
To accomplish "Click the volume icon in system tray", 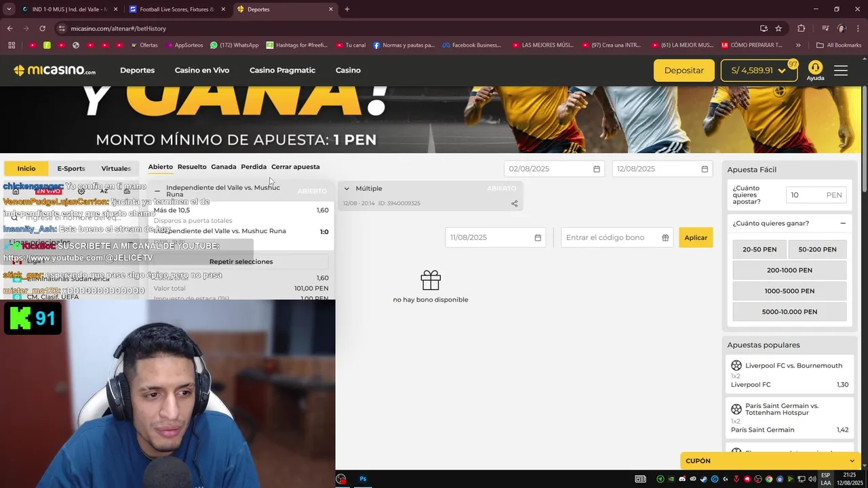I will [x=811, y=479].
